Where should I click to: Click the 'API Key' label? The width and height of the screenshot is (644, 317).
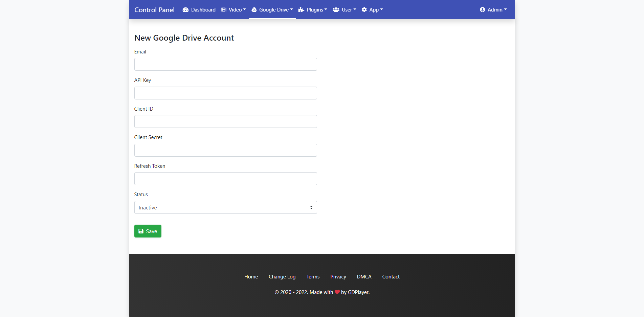click(x=142, y=80)
